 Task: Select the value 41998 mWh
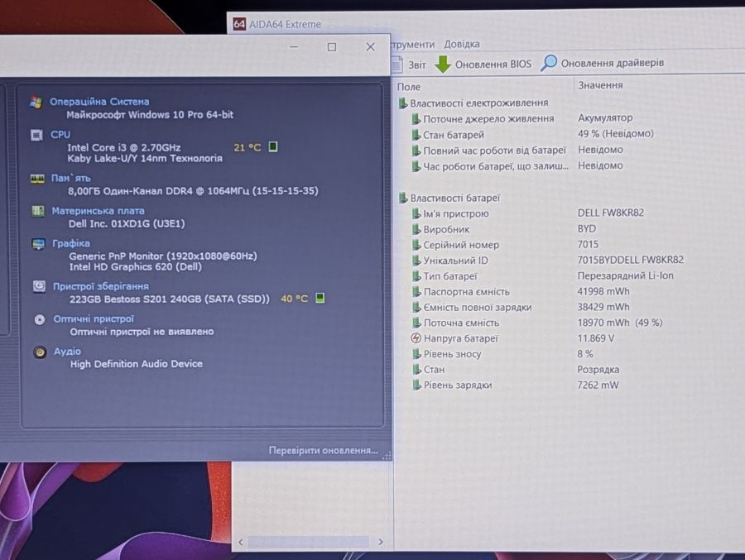pos(603,291)
